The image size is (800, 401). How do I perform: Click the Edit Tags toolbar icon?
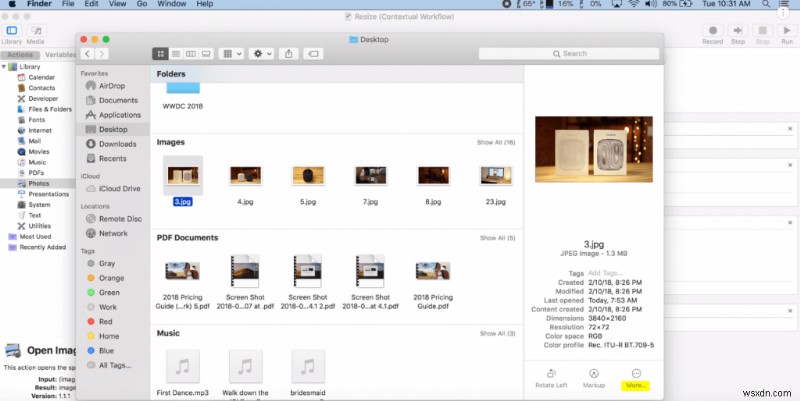point(313,54)
